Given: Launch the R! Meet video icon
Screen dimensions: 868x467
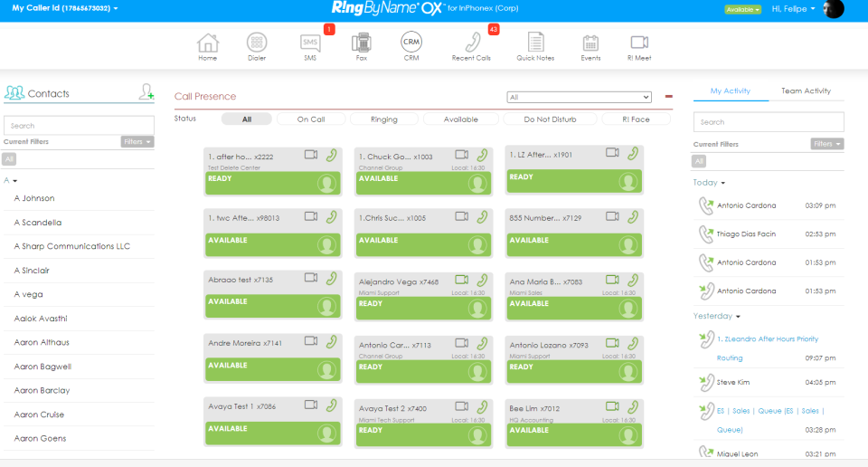Looking at the screenshot, I should click(x=639, y=43).
